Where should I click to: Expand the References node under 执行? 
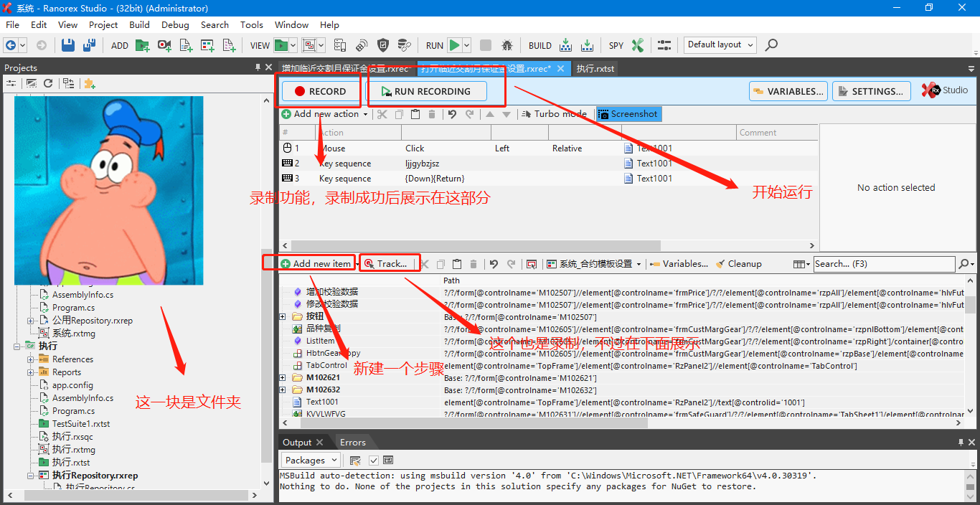31,359
